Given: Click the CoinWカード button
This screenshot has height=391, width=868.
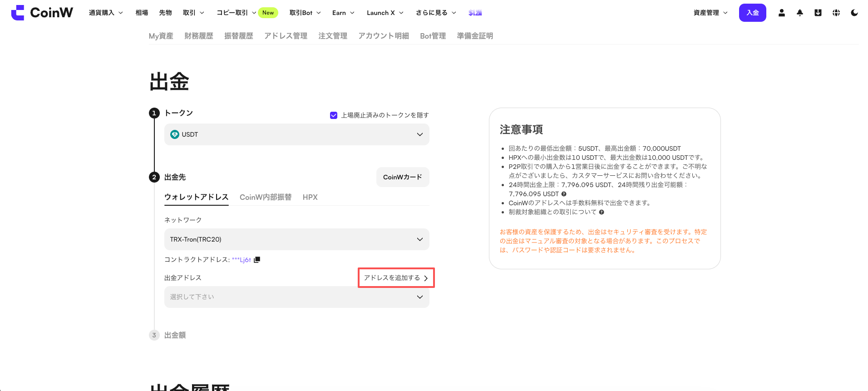Looking at the screenshot, I should click(x=403, y=177).
